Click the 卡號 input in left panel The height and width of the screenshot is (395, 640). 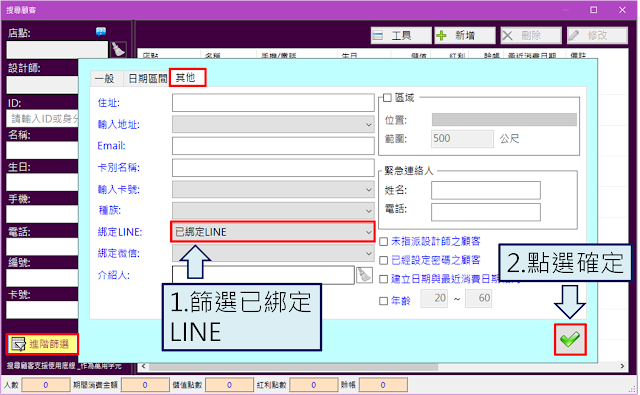[x=42, y=310]
